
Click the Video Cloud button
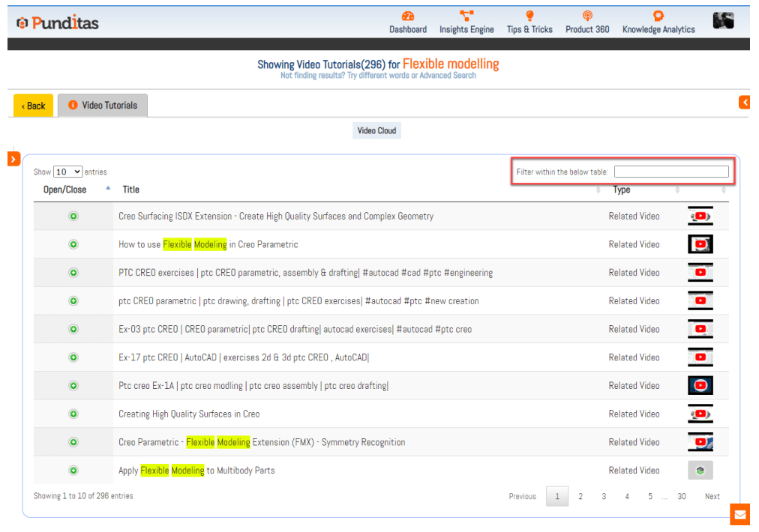(x=376, y=131)
